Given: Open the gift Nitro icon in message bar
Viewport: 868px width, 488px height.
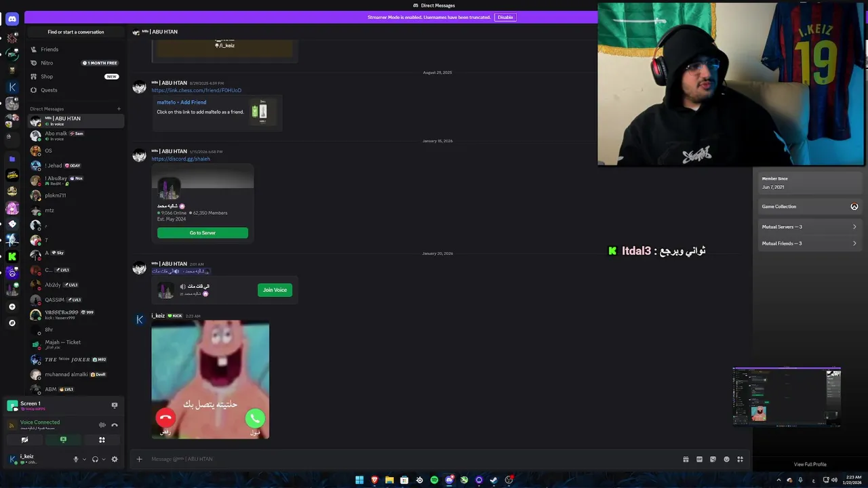Looking at the screenshot, I should point(686,459).
